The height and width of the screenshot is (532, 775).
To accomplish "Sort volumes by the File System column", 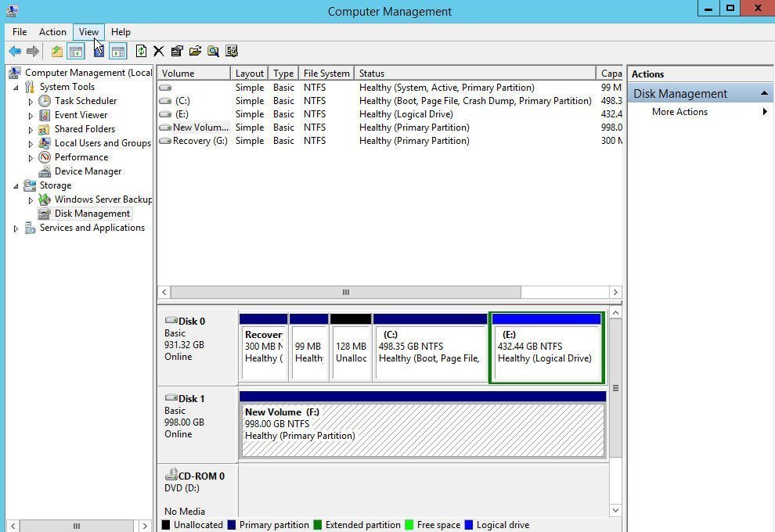I will [x=326, y=74].
